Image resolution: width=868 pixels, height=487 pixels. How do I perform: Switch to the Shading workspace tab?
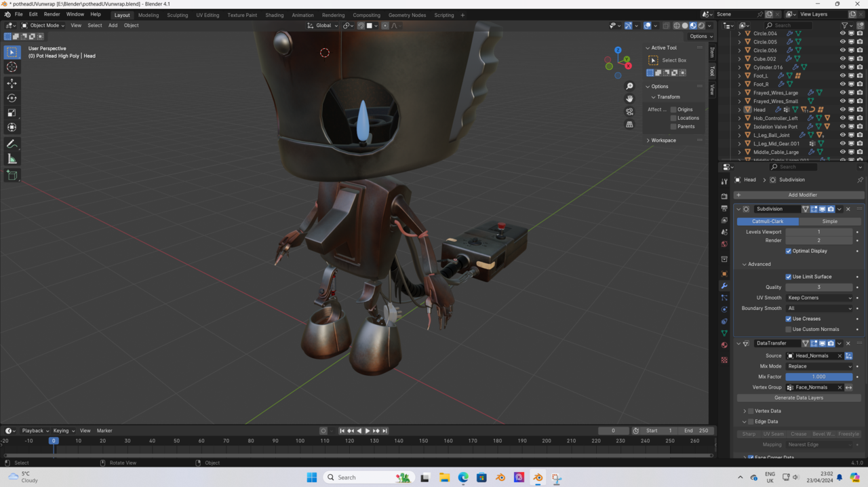[274, 15]
